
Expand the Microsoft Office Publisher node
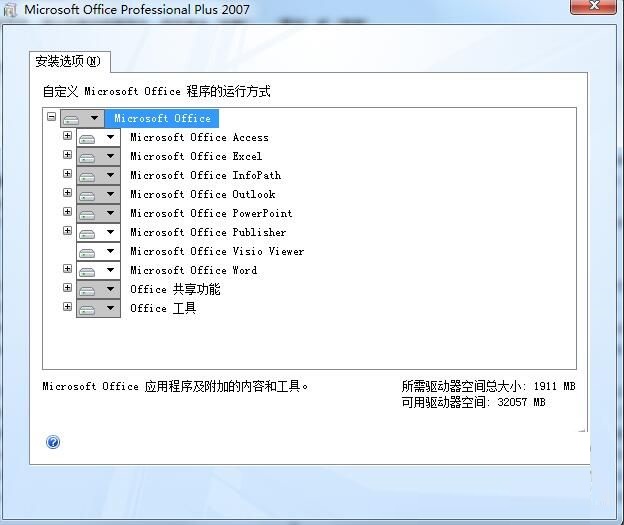(67, 230)
